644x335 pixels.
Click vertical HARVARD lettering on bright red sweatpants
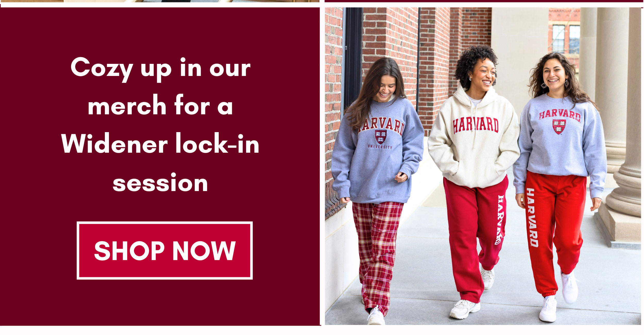tap(532, 218)
